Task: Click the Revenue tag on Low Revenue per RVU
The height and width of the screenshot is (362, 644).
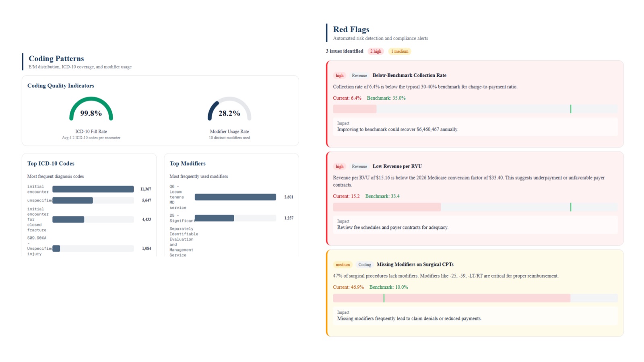Action: click(x=359, y=167)
